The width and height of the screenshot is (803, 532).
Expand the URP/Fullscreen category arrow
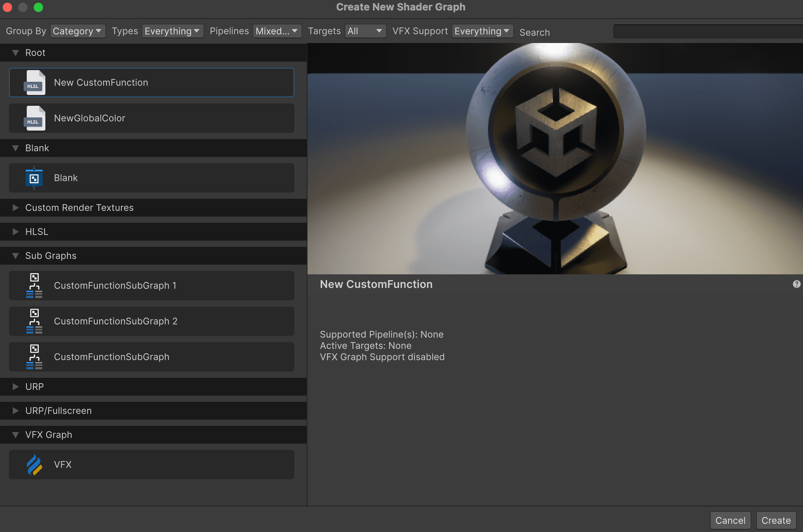(x=16, y=411)
